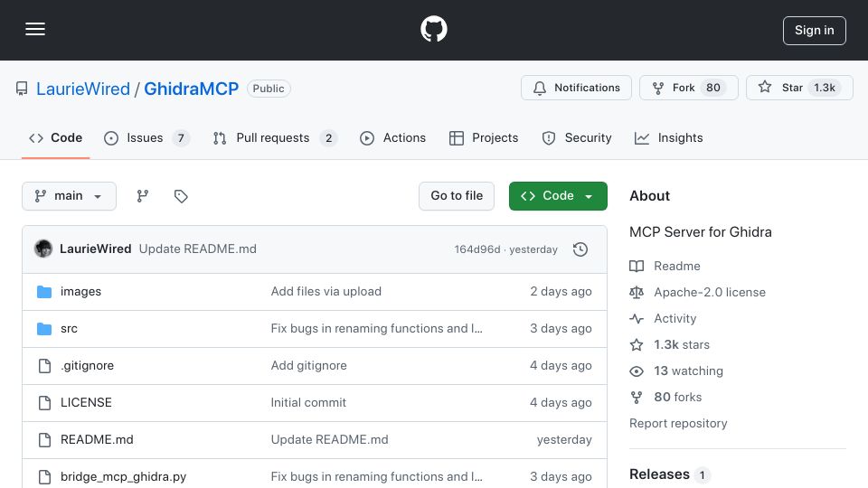Viewport: 868px width, 488px height.
Task: Open the bridge_mcp_ghidra.py file
Action: [x=124, y=477]
